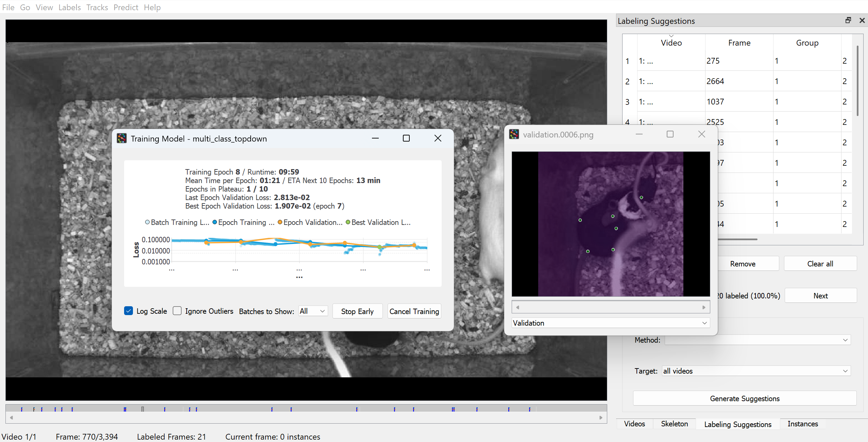Click timeline scroll left arrow
Viewport: 868px width, 442px height.
[12, 418]
